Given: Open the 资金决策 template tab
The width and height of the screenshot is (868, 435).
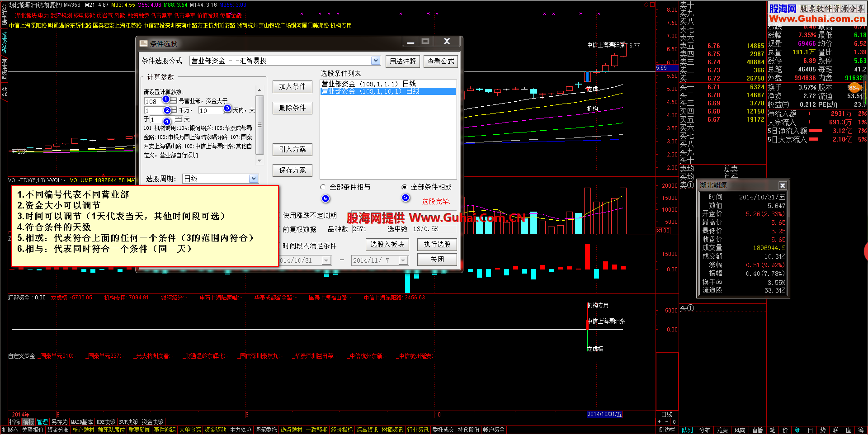Looking at the screenshot, I should (152, 422).
